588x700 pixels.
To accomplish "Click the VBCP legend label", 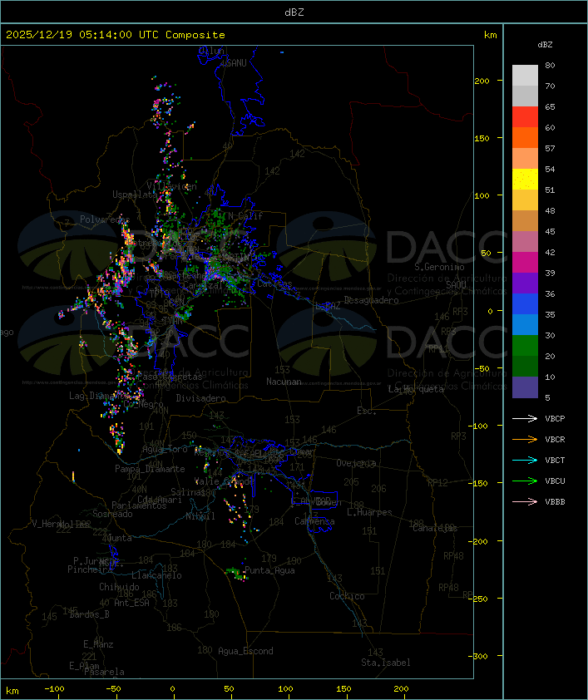I will click(x=555, y=418).
